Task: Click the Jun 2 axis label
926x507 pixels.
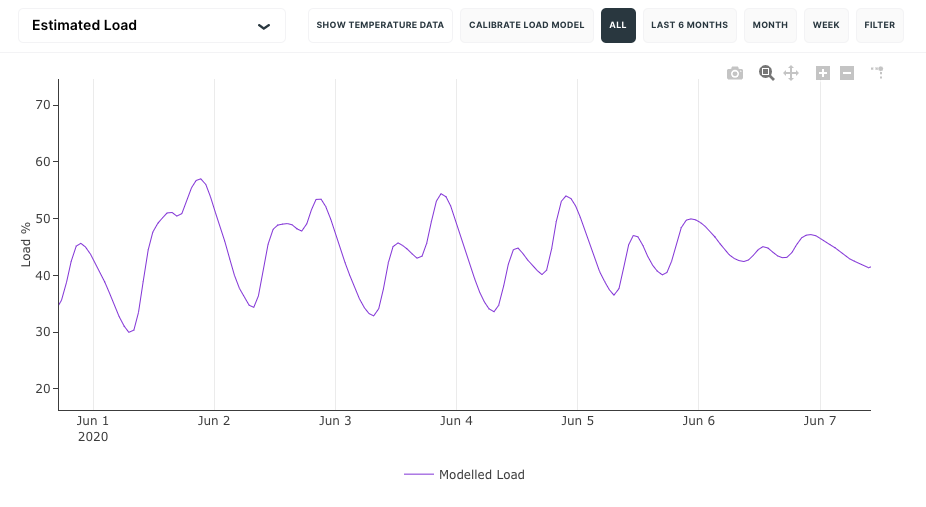Action: pyautogui.click(x=214, y=421)
